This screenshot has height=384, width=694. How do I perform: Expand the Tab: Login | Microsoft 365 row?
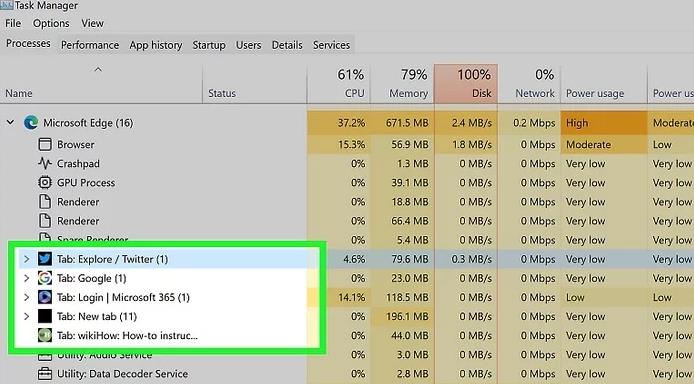(27, 297)
